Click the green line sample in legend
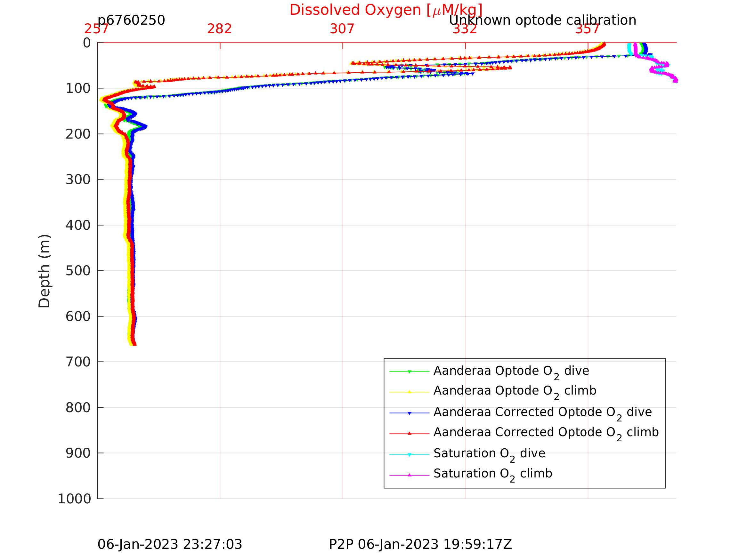This screenshot has height=560, width=747. click(409, 372)
